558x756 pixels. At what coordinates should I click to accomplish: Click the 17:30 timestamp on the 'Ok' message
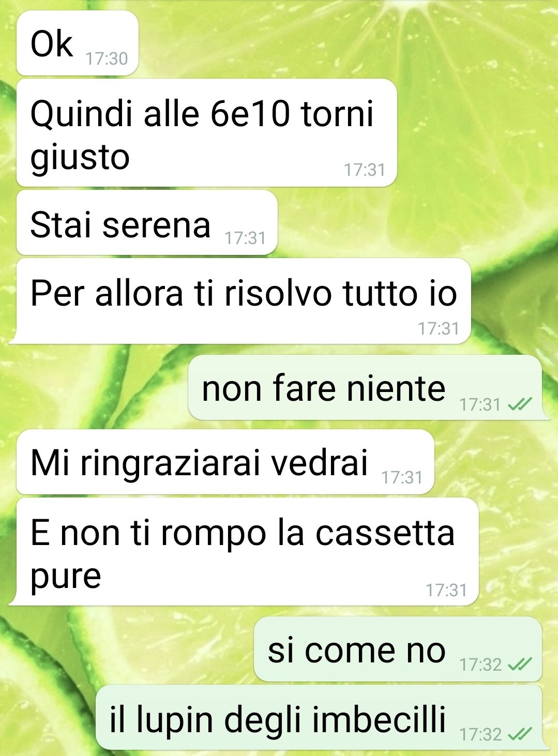[107, 58]
